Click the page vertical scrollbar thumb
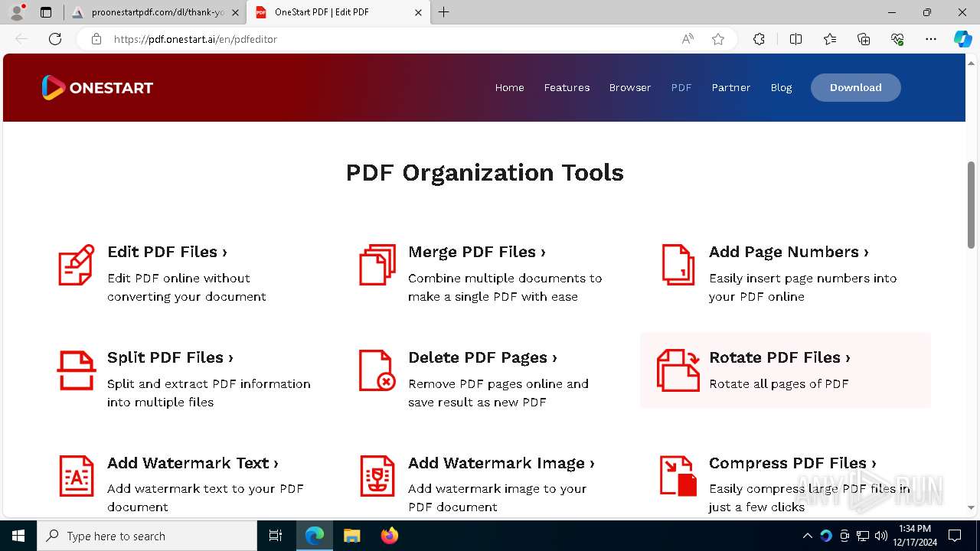This screenshot has height=551, width=980. pos(971,204)
